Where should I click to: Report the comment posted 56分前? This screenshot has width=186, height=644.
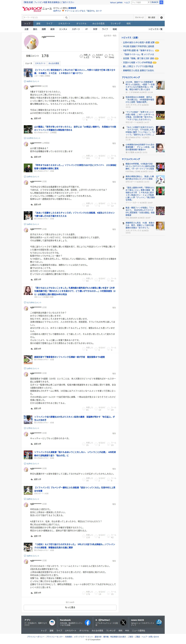click(114, 87)
